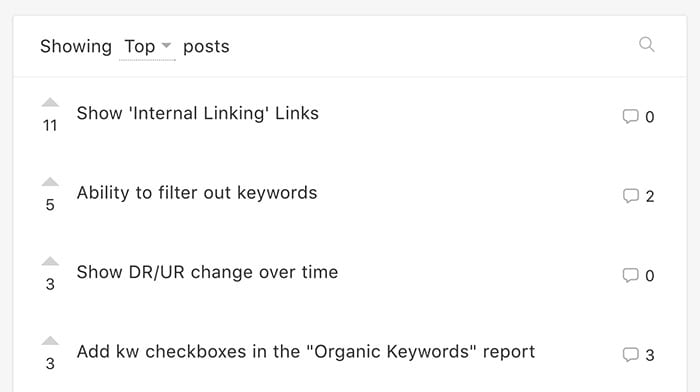Open 'Ability to filter out keywords' post

click(197, 193)
